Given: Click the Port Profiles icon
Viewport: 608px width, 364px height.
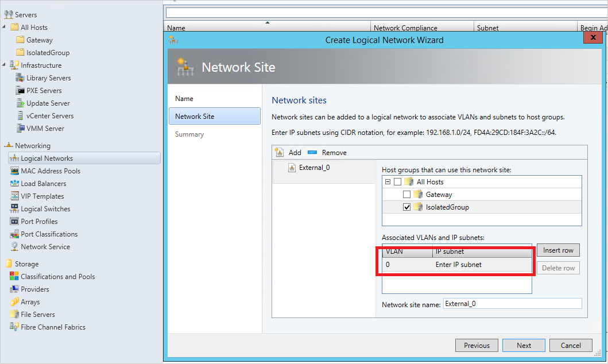Looking at the screenshot, I should pyautogui.click(x=14, y=222).
